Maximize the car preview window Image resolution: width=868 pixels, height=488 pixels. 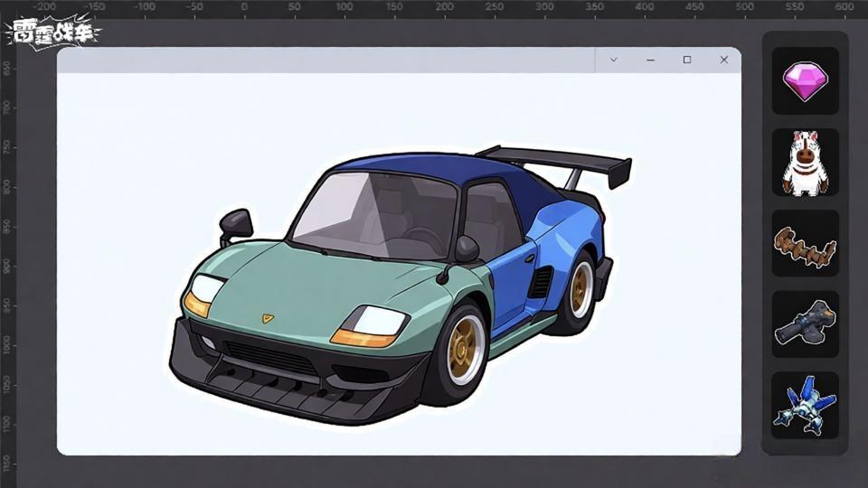687,60
